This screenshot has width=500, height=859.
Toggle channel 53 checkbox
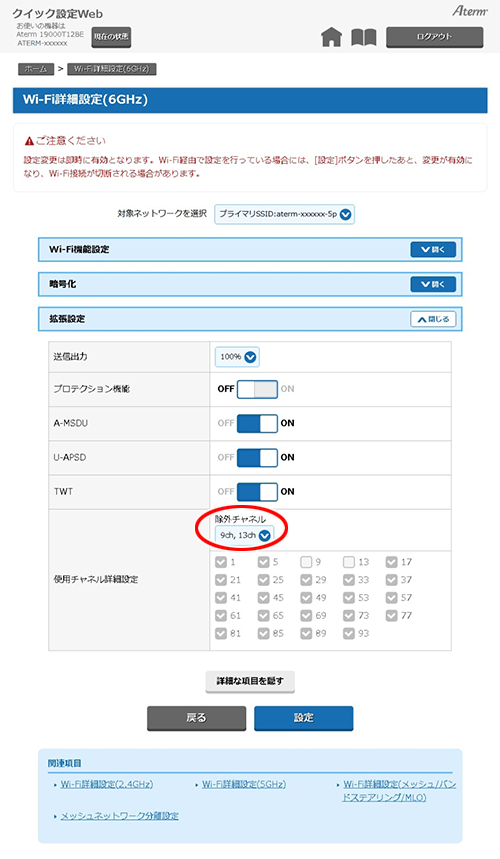click(x=349, y=598)
